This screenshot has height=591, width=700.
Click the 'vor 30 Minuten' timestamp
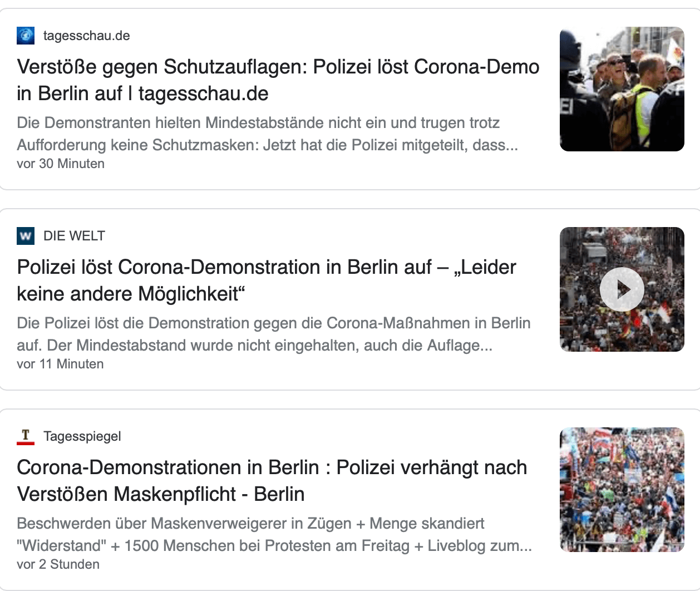click(x=61, y=164)
